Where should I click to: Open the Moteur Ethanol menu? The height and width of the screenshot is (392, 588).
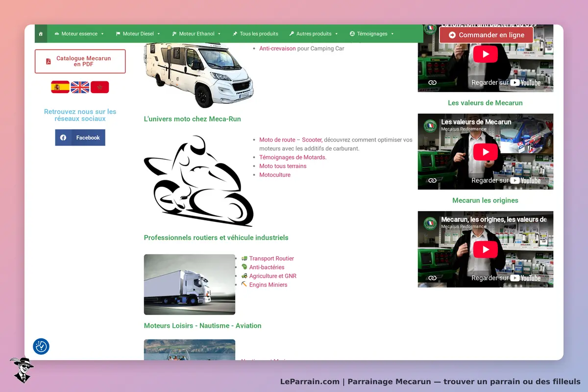click(196, 34)
